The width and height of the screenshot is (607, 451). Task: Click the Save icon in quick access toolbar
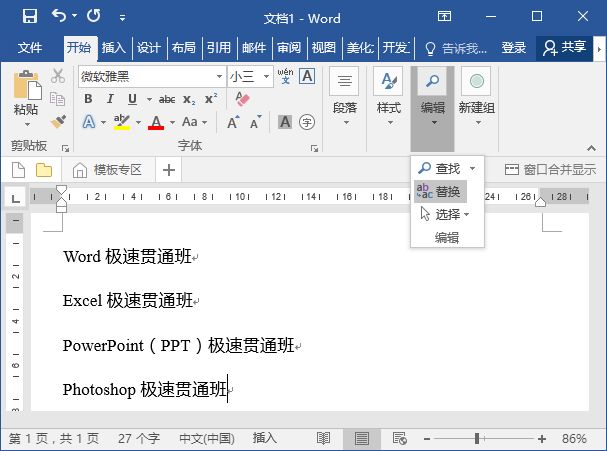click(29, 17)
